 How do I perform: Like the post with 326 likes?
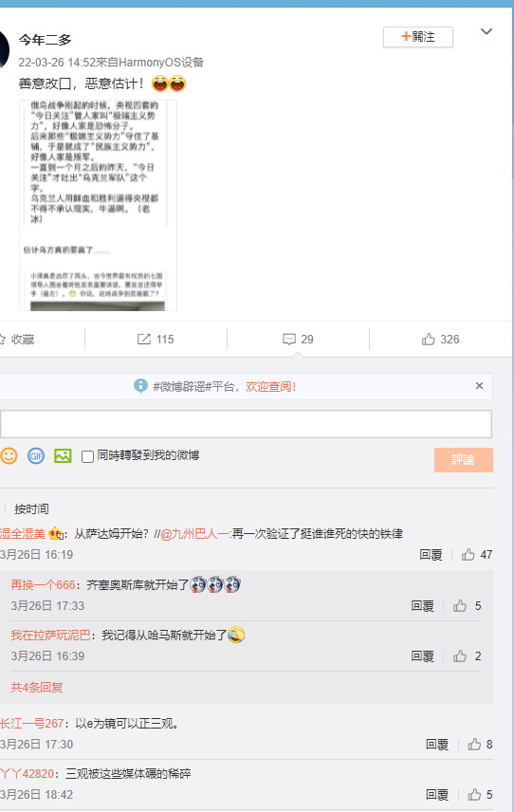point(440,340)
